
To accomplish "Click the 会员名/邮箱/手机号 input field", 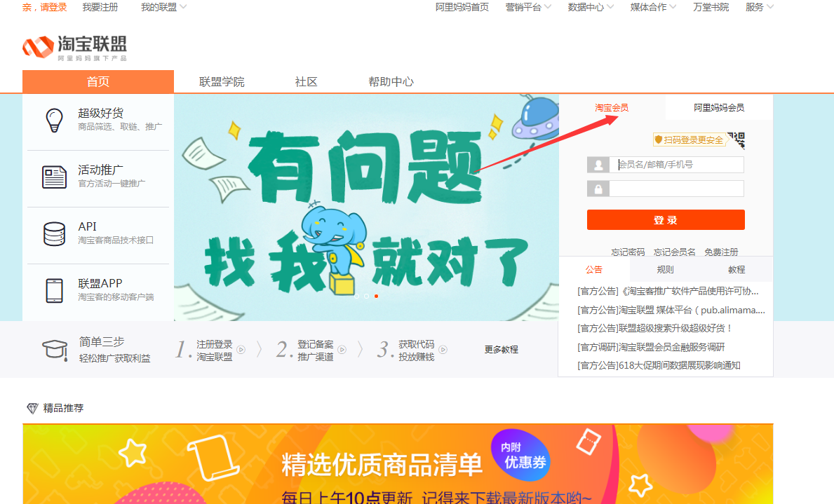I will click(x=676, y=165).
